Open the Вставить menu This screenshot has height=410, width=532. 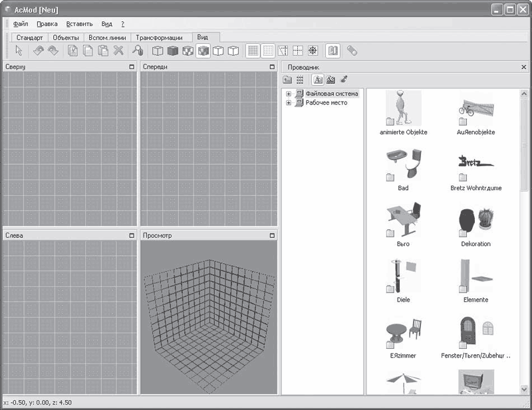point(79,23)
